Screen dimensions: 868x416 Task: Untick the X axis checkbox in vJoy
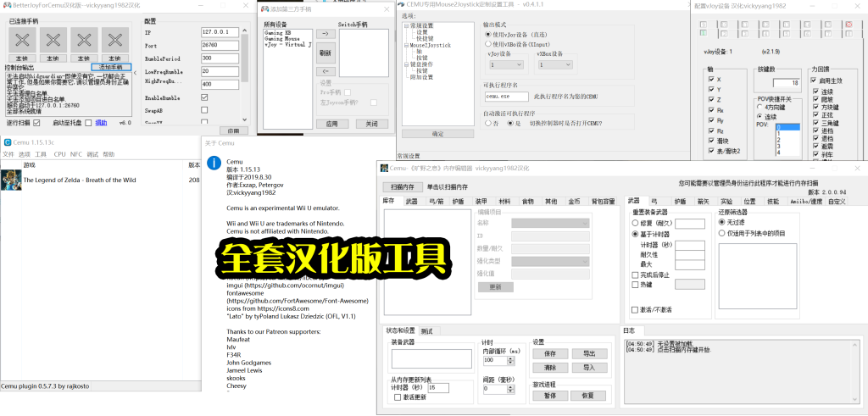711,80
